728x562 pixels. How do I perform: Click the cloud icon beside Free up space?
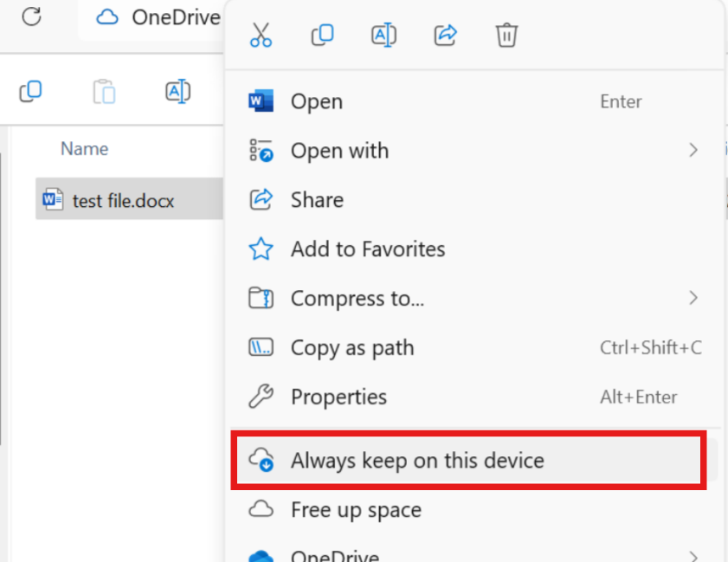(x=261, y=509)
